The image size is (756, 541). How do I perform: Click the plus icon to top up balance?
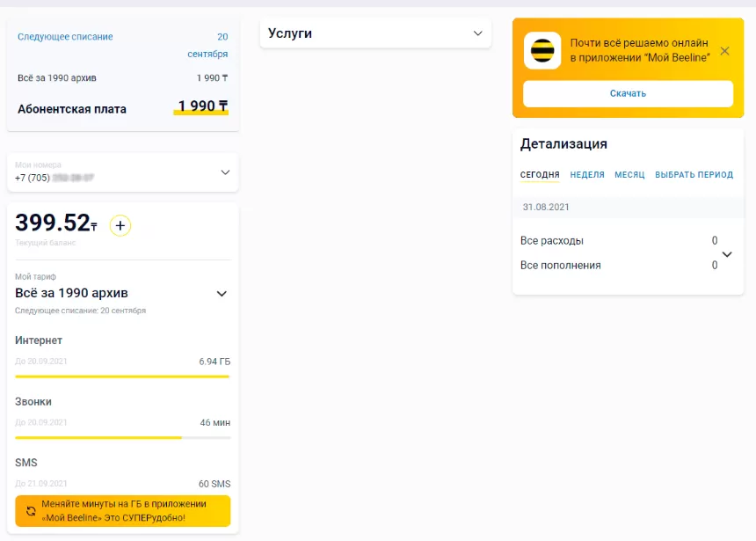click(x=120, y=226)
